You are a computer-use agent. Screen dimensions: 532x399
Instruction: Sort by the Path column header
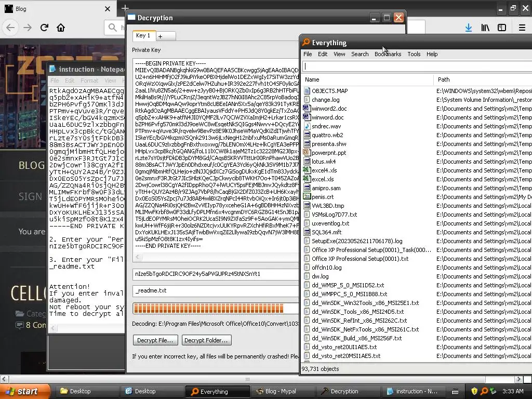tap(483, 79)
